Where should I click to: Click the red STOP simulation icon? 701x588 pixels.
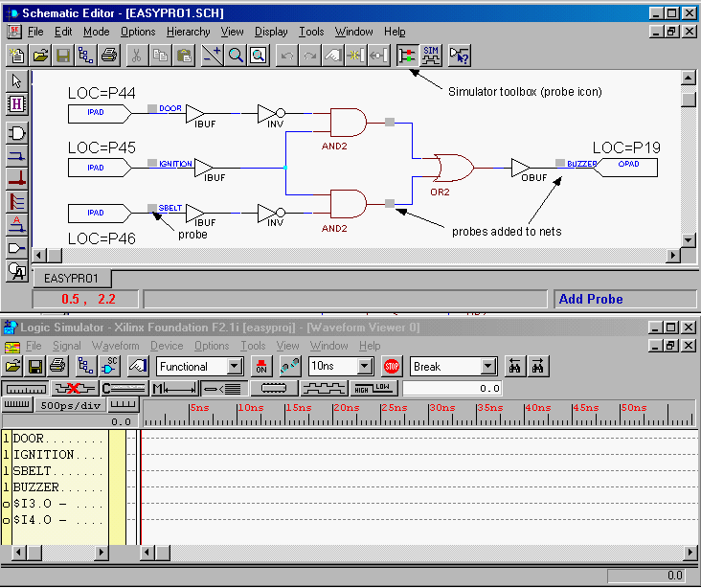tap(392, 366)
